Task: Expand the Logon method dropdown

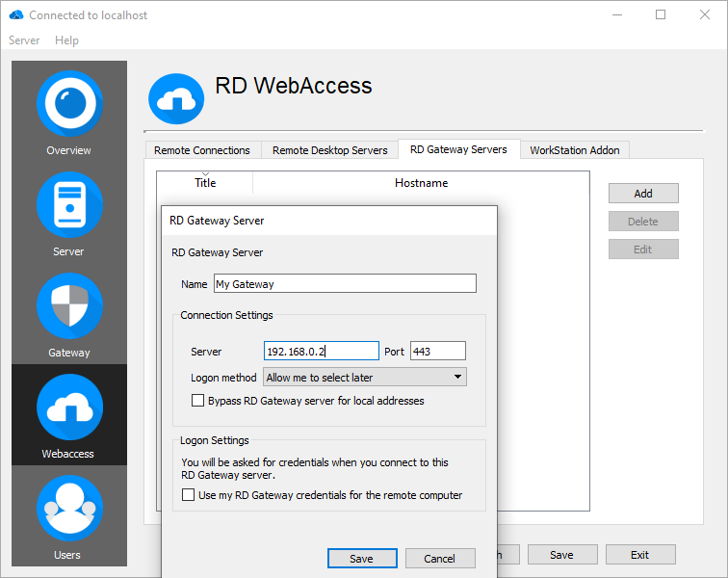Action: (x=365, y=378)
